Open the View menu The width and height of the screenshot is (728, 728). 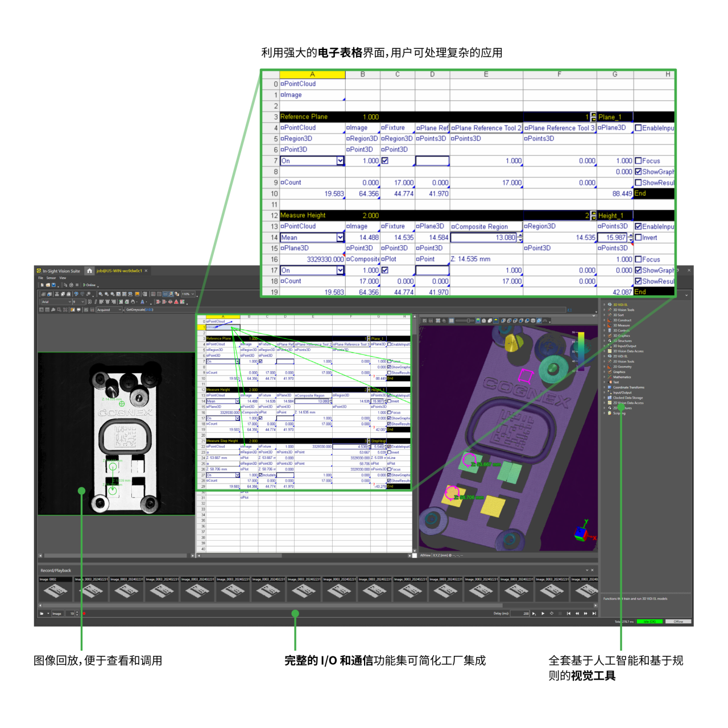[63, 278]
